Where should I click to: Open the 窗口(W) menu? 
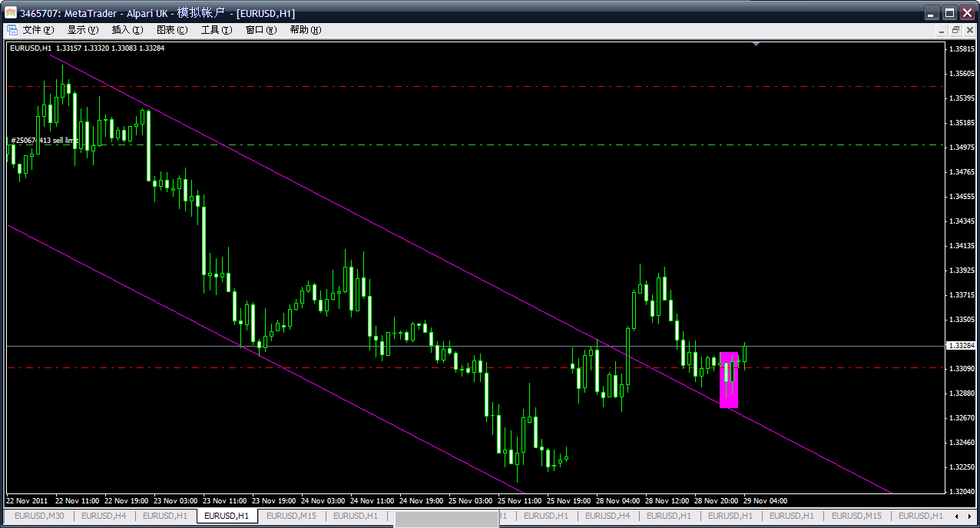click(261, 30)
